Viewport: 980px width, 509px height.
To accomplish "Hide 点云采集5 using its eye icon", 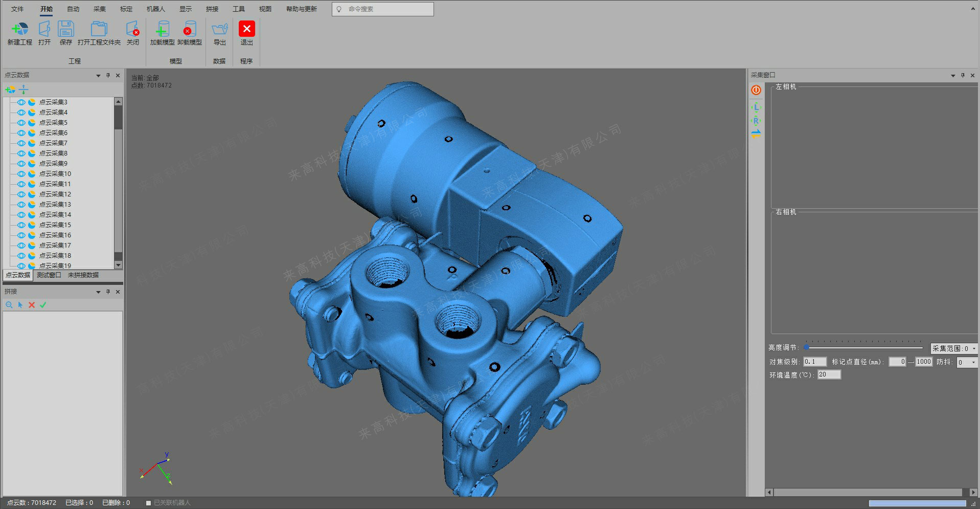I will [x=21, y=123].
